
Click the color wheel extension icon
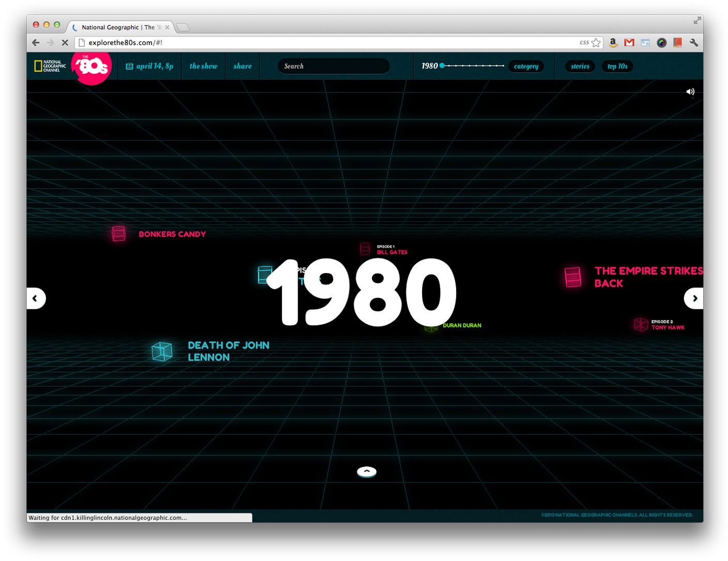pos(661,43)
